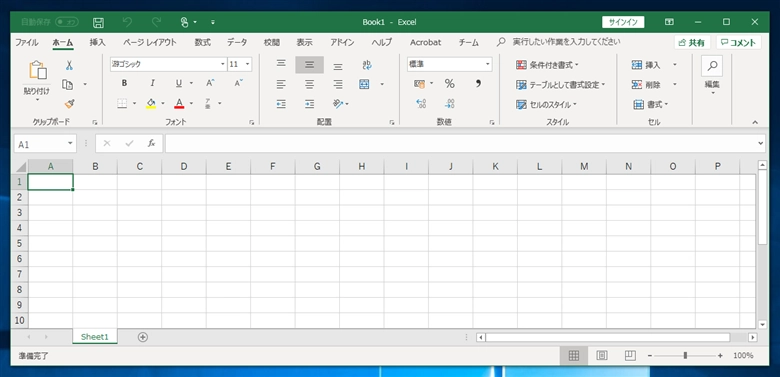The image size is (780, 377).
Task: Open the ページ レイアウト tab
Action: [x=150, y=43]
